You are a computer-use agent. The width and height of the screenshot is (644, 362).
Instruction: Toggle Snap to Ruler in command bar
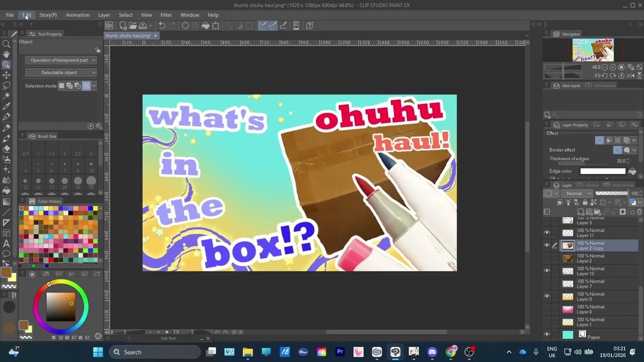263,26
